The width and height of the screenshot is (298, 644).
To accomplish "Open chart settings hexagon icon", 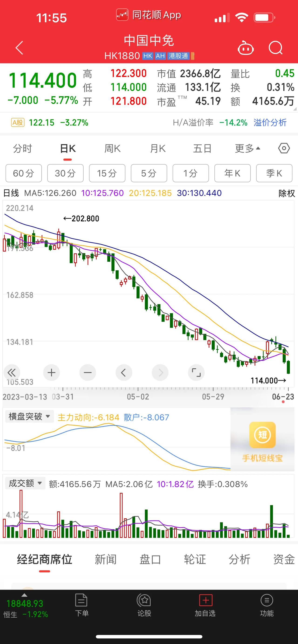I will point(284,149).
